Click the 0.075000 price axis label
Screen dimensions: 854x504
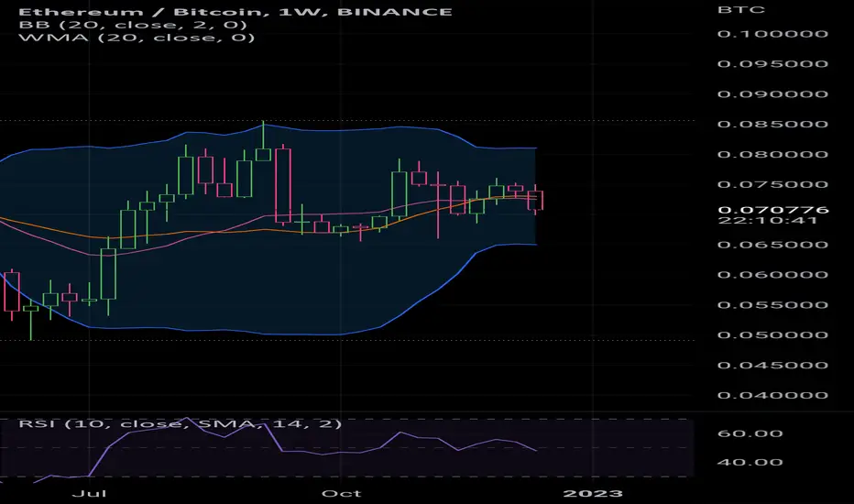click(772, 184)
